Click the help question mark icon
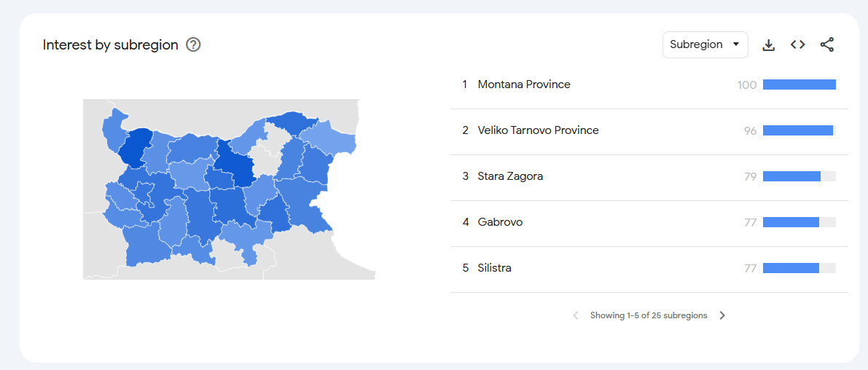 click(193, 44)
